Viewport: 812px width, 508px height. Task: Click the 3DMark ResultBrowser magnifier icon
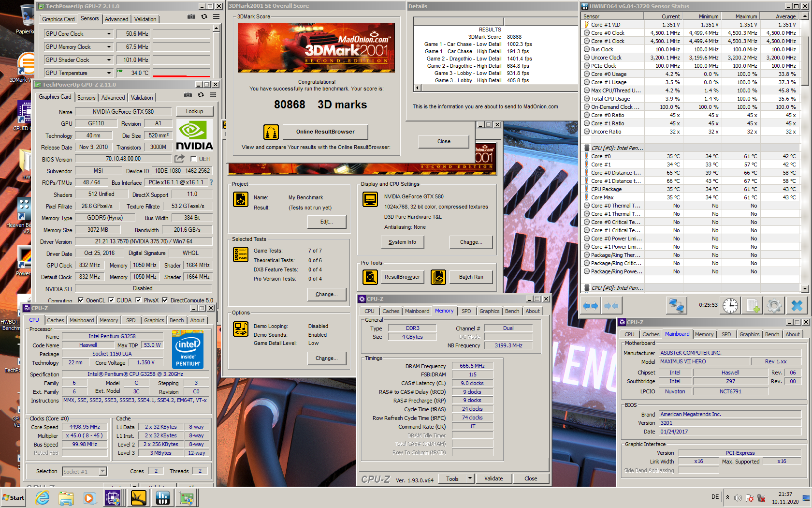click(x=370, y=277)
